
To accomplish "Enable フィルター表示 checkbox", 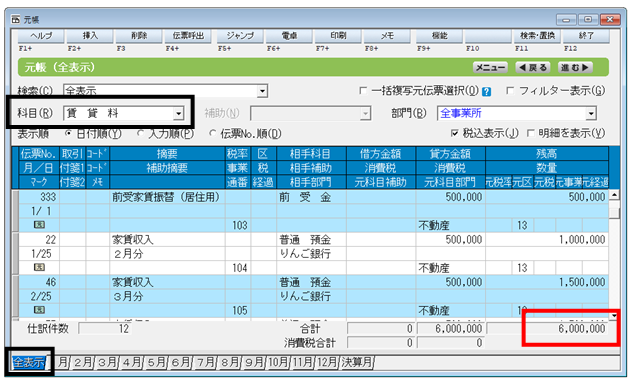I will coord(510,91).
